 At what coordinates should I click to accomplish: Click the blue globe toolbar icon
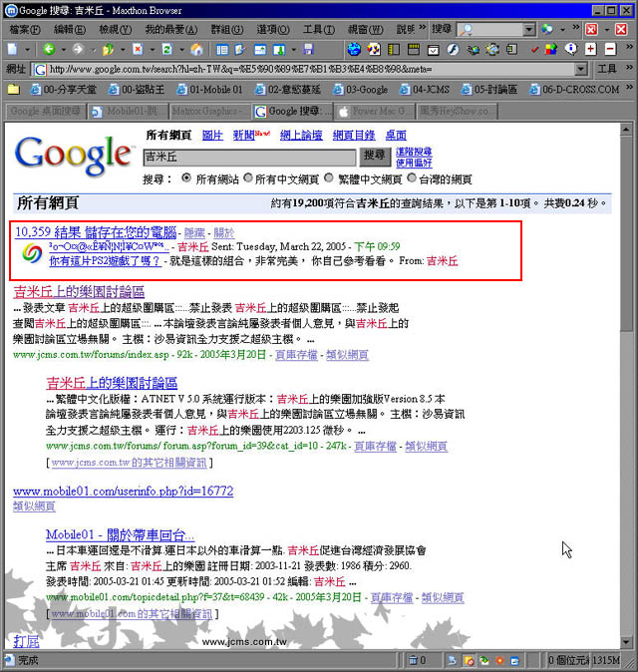(x=354, y=49)
